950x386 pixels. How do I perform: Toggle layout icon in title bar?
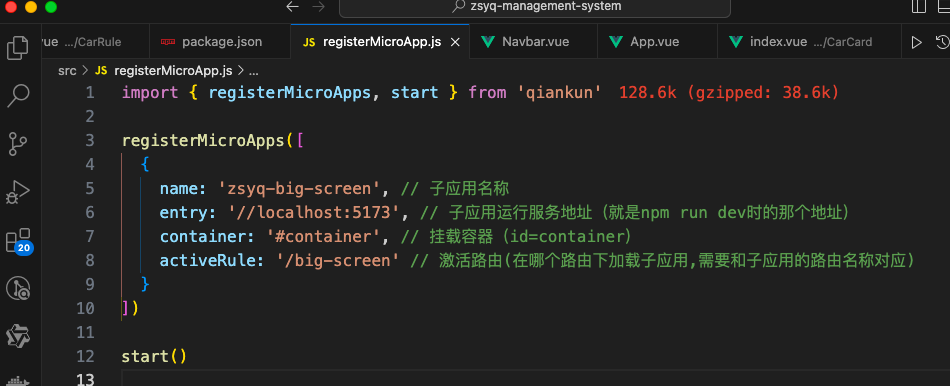pos(919,7)
